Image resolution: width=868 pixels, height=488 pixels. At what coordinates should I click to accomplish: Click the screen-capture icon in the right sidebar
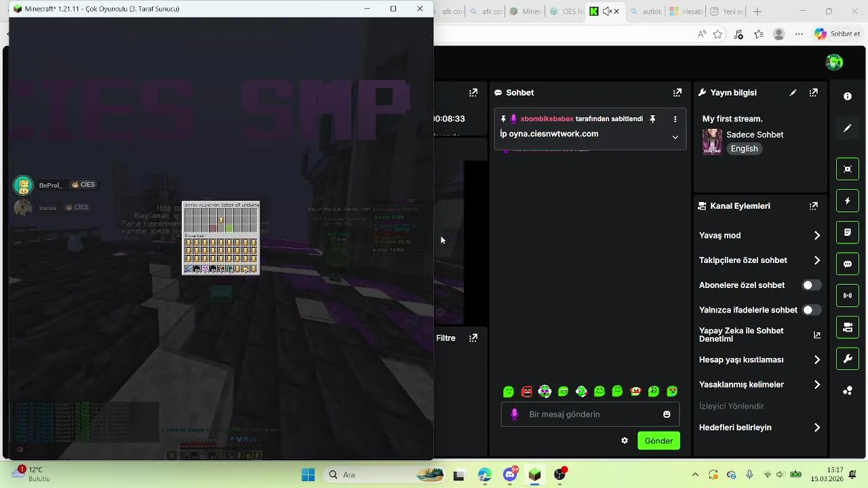pos(848,169)
